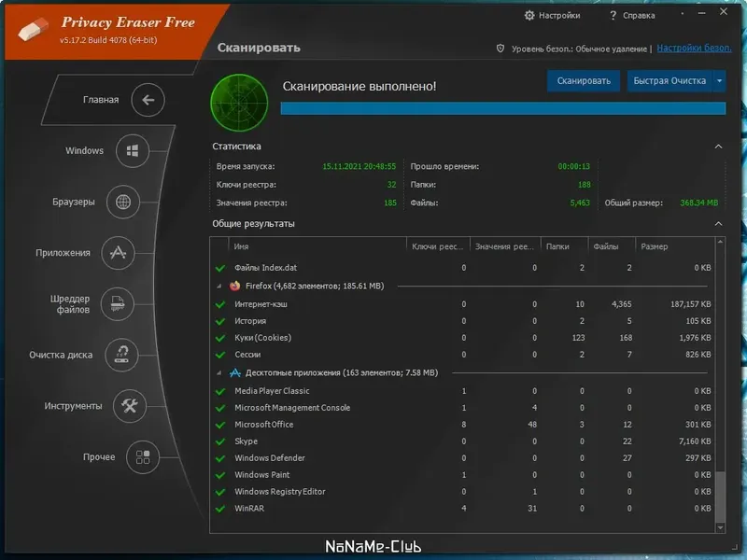Click the blue scan progress bar

pyautogui.click(x=503, y=108)
